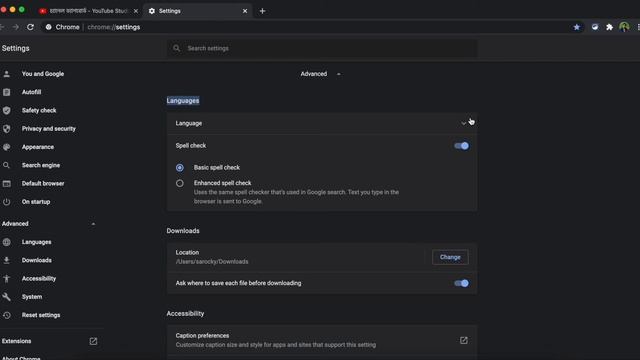Open Caption preferences external link icon
The width and height of the screenshot is (640, 360).
[464, 340]
